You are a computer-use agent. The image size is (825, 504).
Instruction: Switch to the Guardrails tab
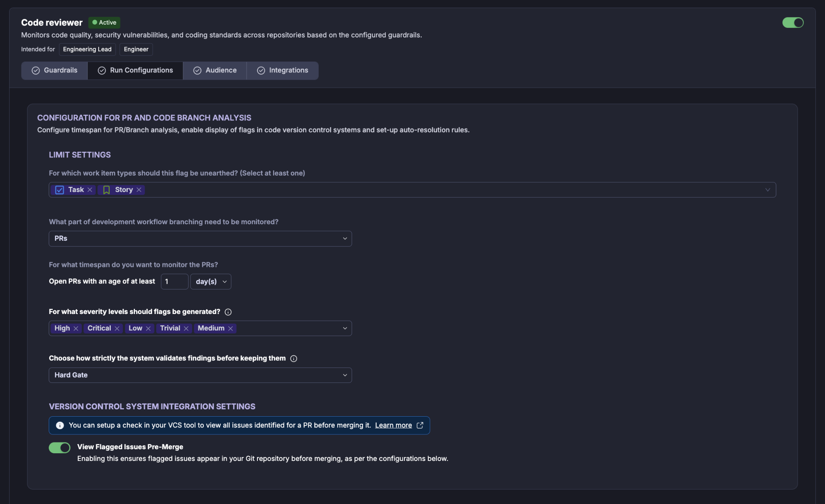[54, 70]
